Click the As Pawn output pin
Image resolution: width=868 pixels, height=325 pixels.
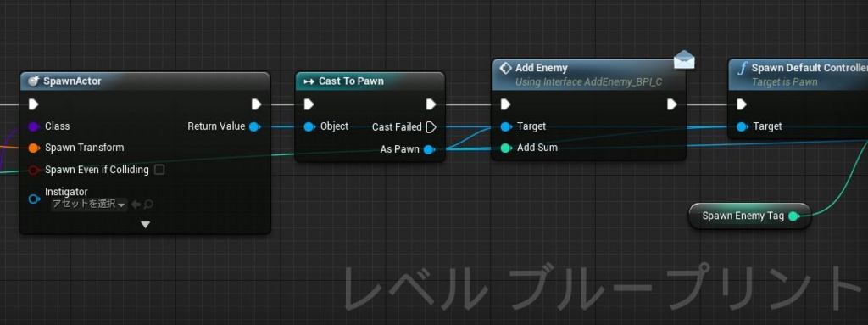[430, 149]
